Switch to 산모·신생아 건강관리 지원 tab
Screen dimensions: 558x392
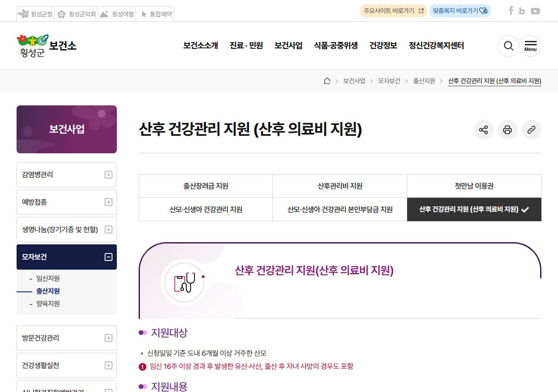click(206, 210)
